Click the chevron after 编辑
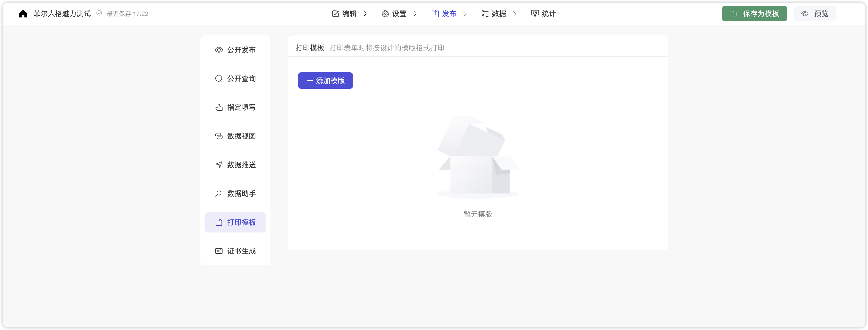 (365, 13)
